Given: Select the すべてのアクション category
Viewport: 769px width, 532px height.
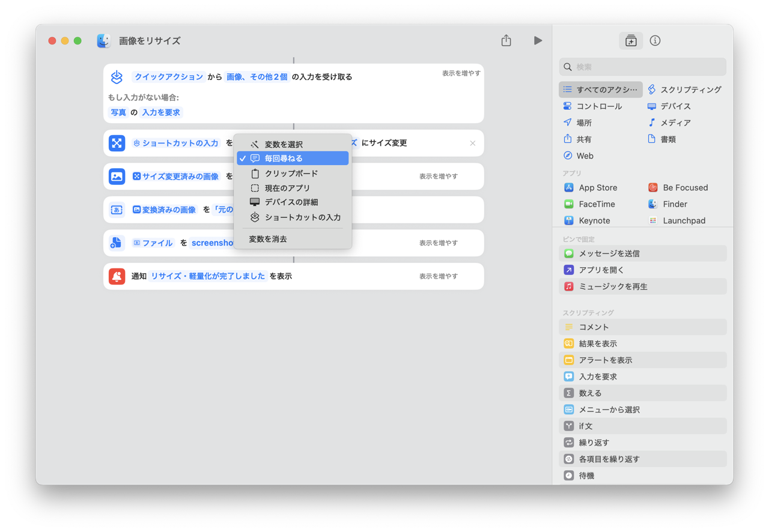Looking at the screenshot, I should click(601, 89).
